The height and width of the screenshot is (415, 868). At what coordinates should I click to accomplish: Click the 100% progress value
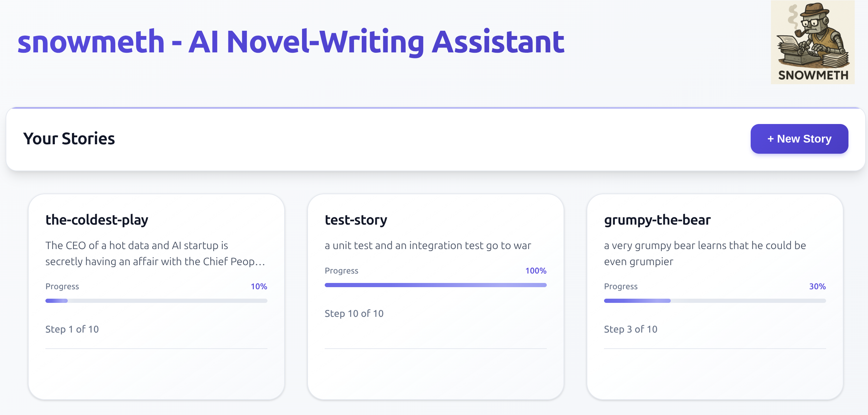pos(536,271)
